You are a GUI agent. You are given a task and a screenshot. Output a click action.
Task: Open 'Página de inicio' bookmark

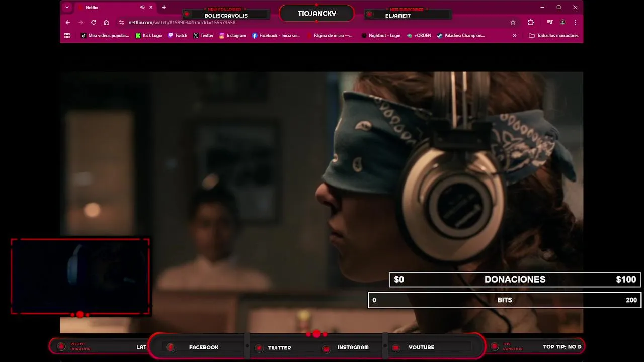[330, 35]
